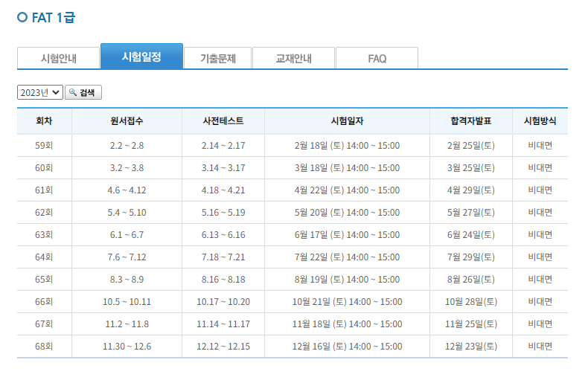Click results date 12월 23일(토)

click(471, 346)
